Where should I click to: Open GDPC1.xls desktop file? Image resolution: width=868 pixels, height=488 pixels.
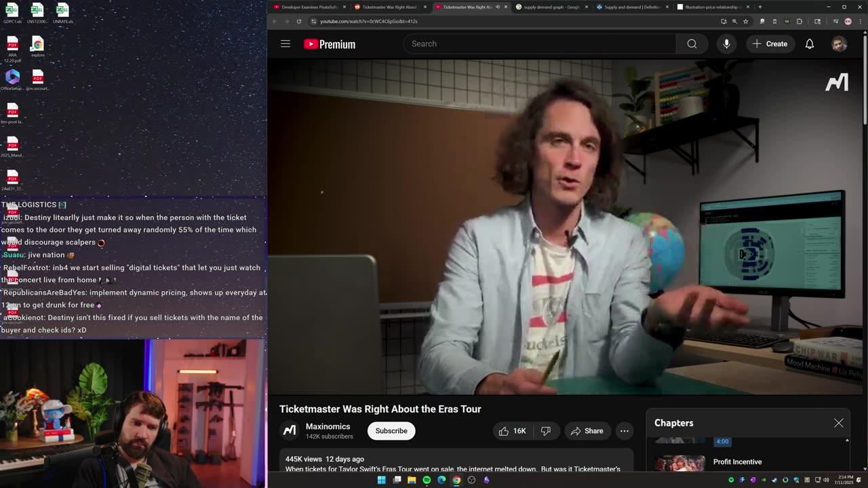tap(12, 14)
